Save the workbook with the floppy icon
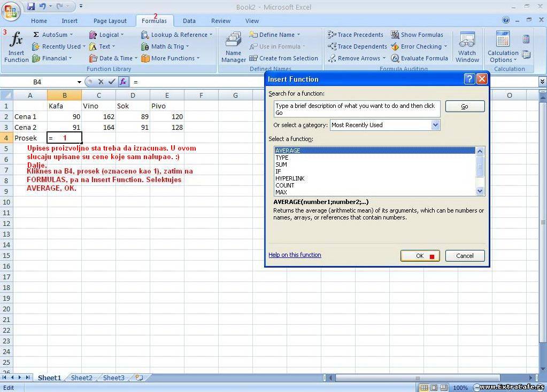This screenshot has height=392, width=547. pyautogui.click(x=31, y=6)
